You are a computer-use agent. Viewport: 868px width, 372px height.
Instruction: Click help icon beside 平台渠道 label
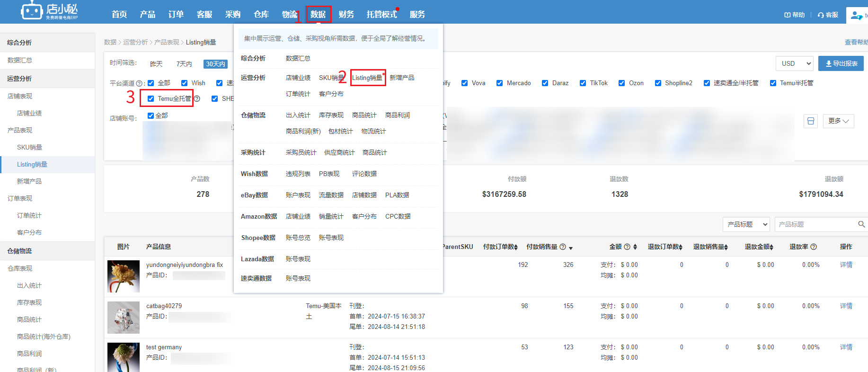139,83
